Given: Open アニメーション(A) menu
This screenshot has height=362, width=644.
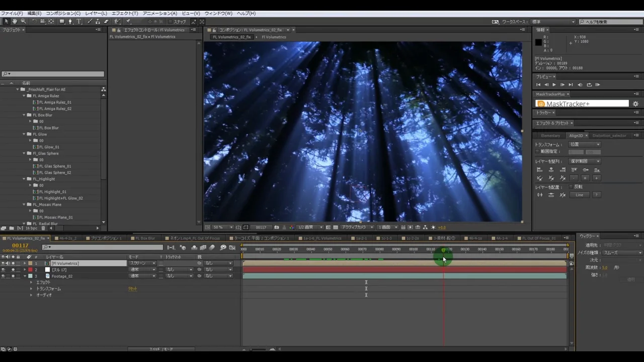Looking at the screenshot, I should (159, 13).
